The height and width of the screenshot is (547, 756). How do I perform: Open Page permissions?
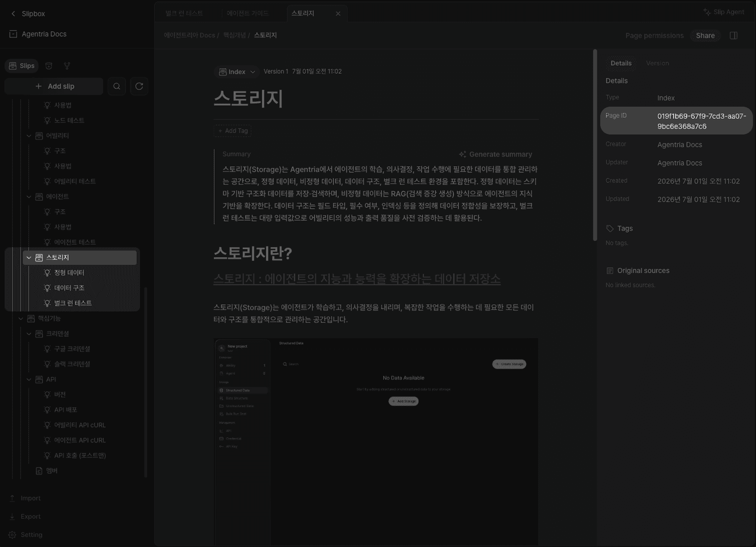click(x=654, y=35)
